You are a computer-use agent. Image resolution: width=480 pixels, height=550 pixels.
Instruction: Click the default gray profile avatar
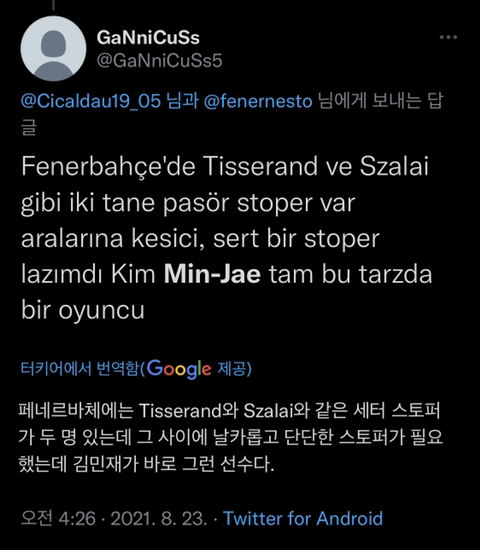[x=53, y=48]
